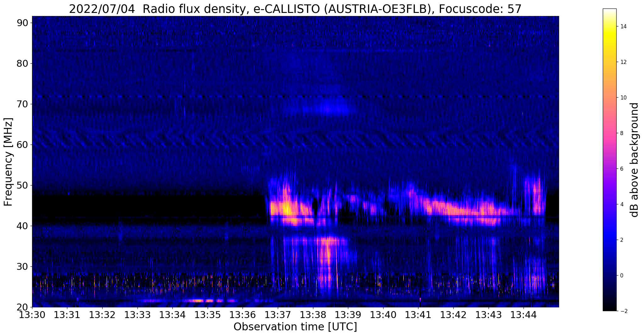Click the 13:30 time tick label

coord(32,315)
